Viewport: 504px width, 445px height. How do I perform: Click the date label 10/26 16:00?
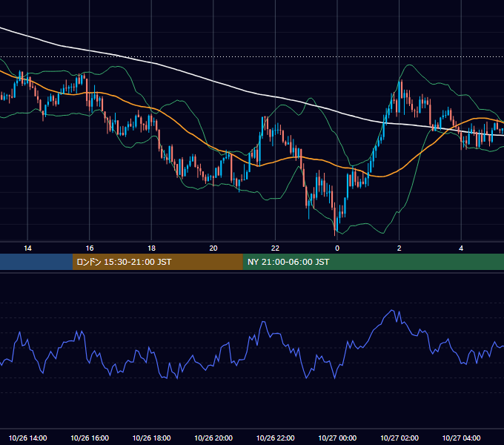coord(90,438)
